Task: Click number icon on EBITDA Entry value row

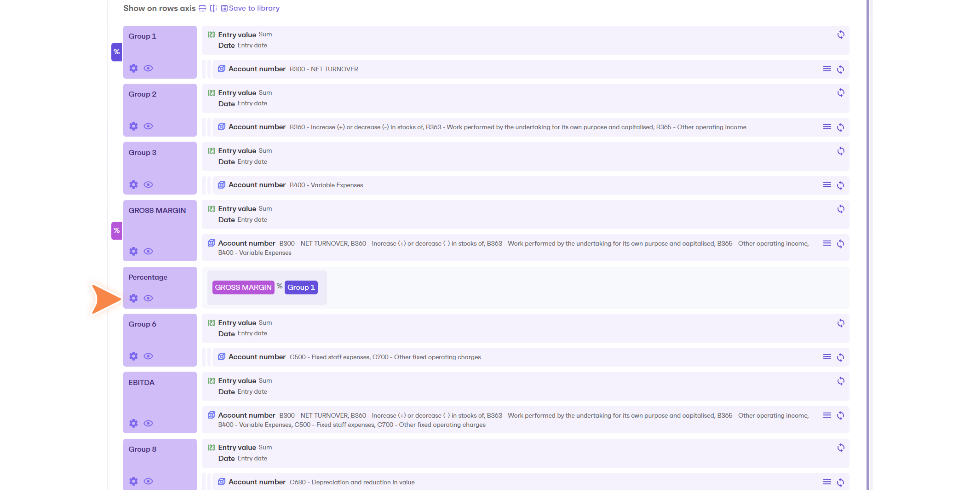Action: click(x=212, y=381)
